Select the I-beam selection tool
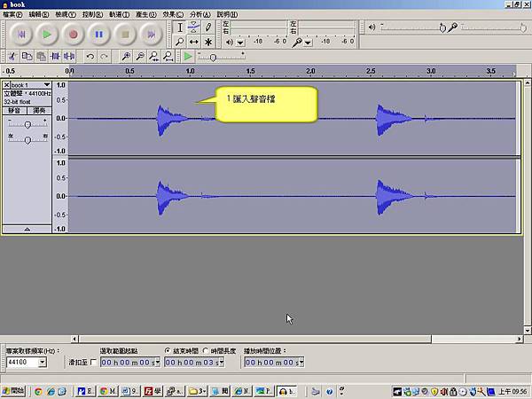Screen dimensions: 532x399 [180, 27]
